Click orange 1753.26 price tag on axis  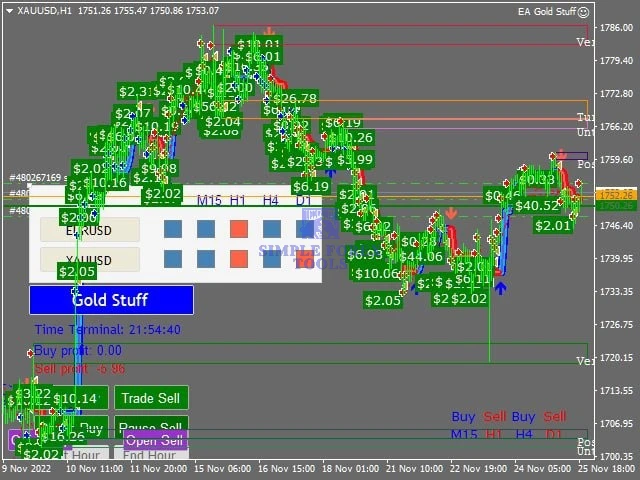[x=613, y=193]
